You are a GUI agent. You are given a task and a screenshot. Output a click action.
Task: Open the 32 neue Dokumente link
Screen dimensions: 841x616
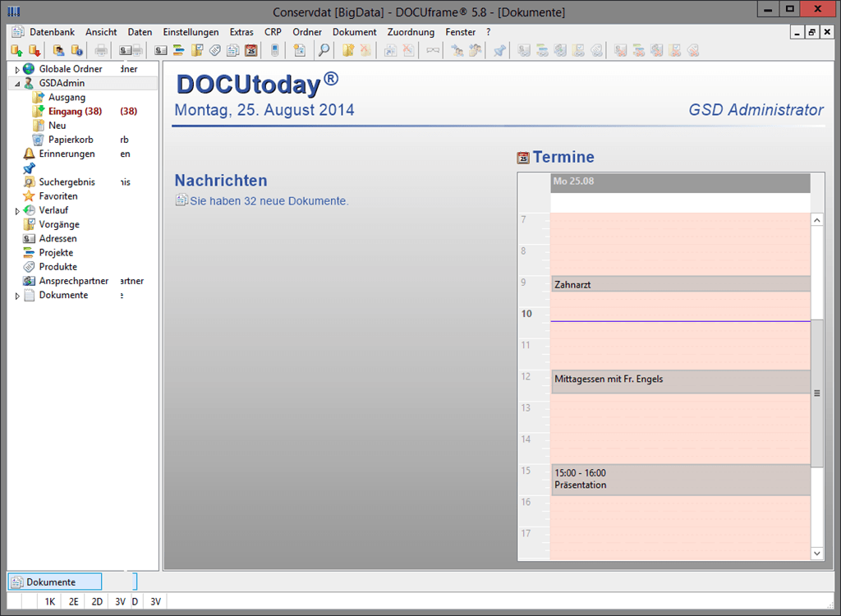click(x=269, y=201)
